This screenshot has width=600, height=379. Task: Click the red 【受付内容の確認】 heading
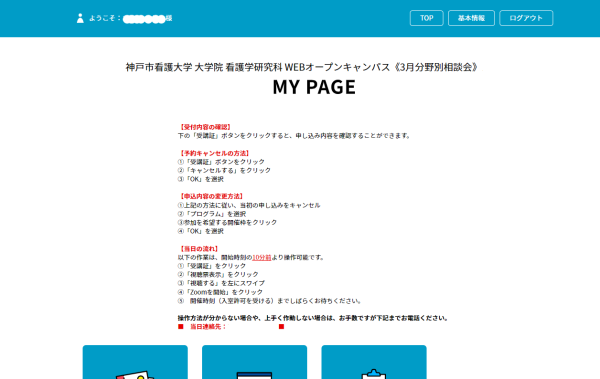[x=205, y=127]
